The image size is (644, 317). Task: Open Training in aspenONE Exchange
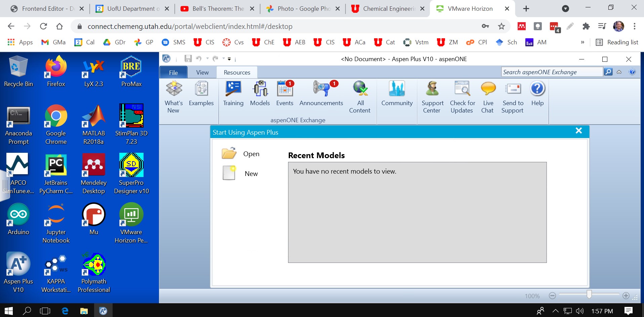233,94
